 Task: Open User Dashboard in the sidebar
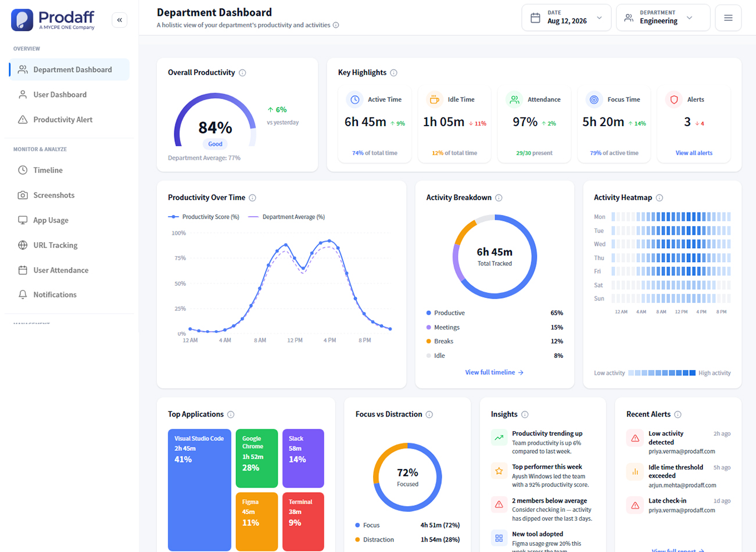69,95
